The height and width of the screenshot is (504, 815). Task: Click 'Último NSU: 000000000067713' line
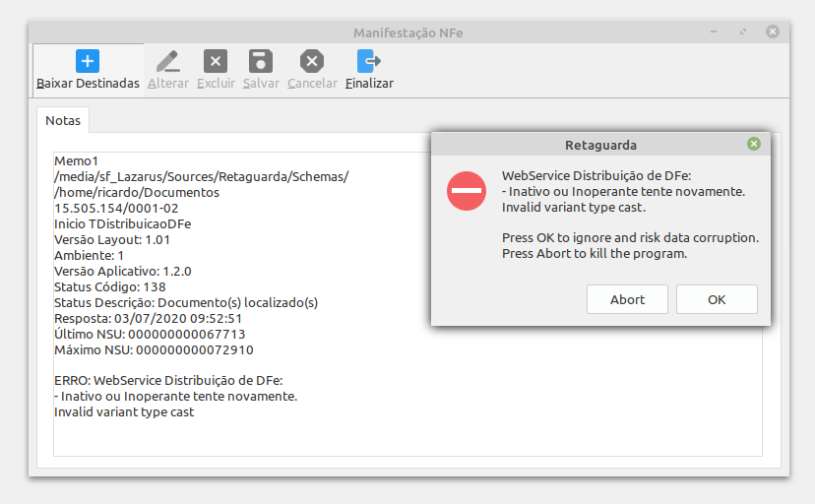pyautogui.click(x=150, y=334)
